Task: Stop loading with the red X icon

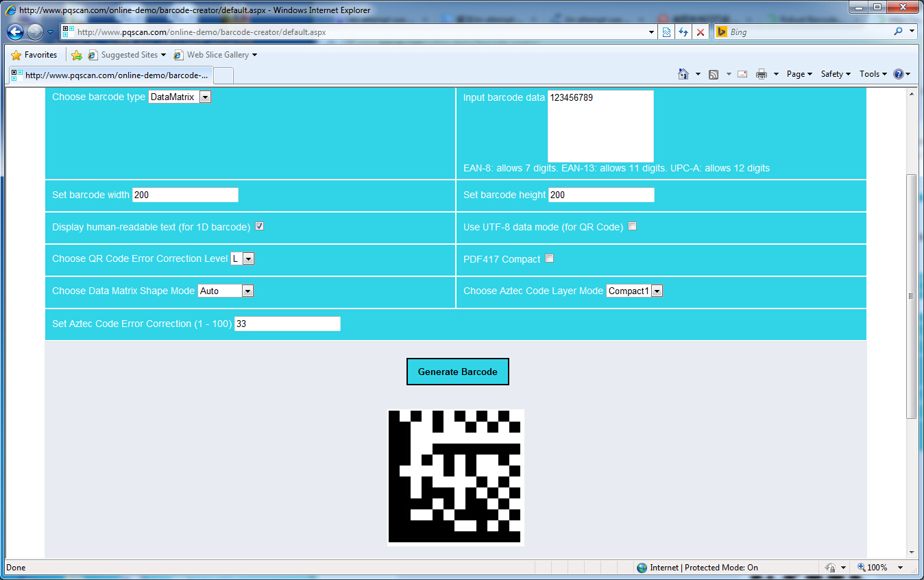Action: click(x=700, y=32)
